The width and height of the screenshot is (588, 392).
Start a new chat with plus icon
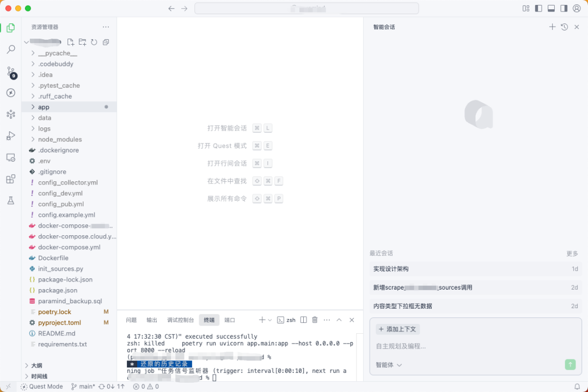pos(552,27)
